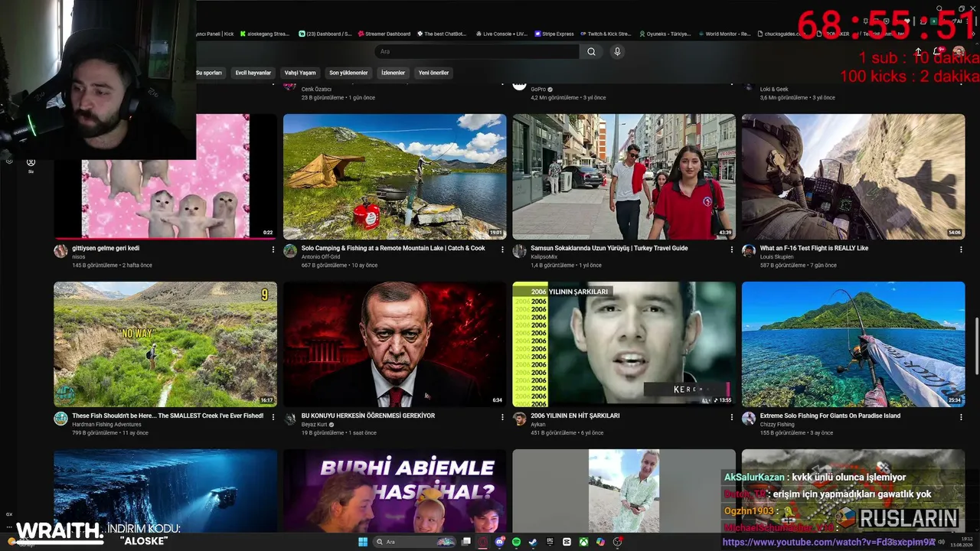This screenshot has height=551, width=980.
Task: Switch to Live Console browser tab
Action: click(502, 34)
